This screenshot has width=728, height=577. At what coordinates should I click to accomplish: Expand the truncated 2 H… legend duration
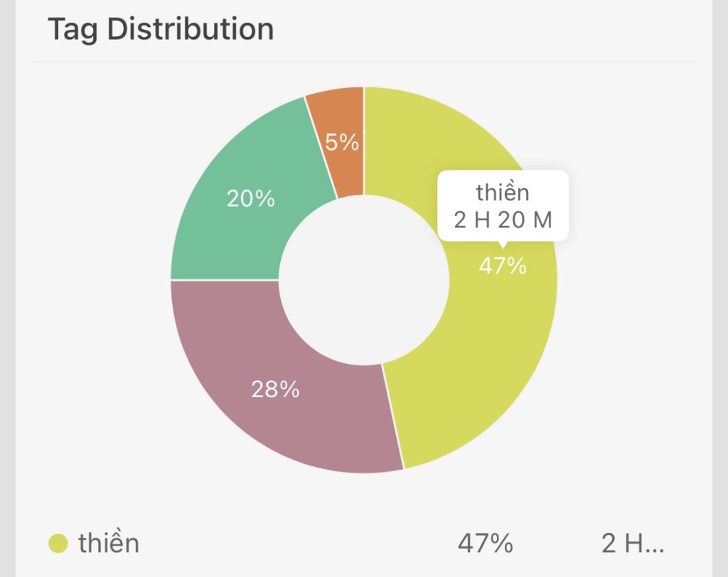click(633, 544)
